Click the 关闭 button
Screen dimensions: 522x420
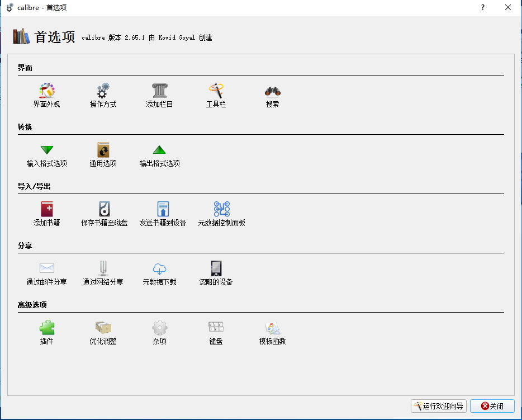[492, 406]
